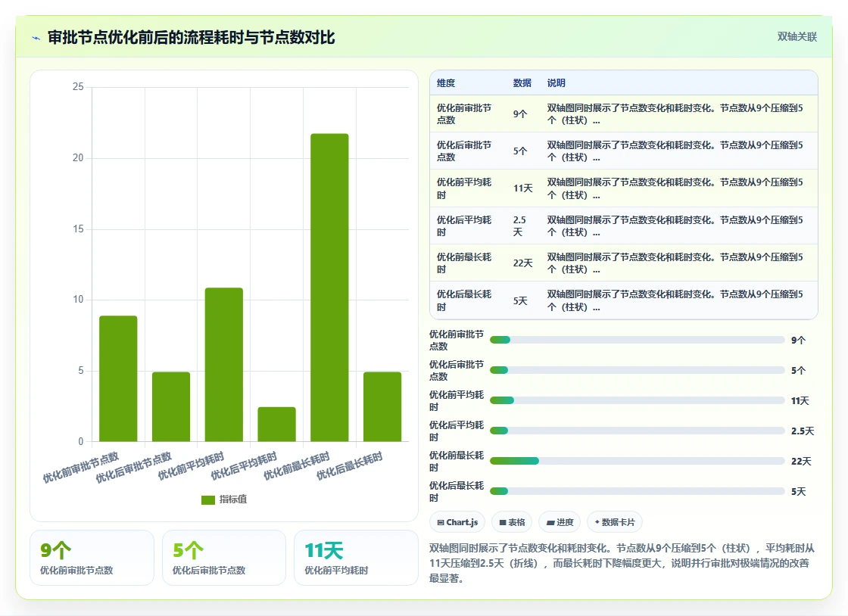The image size is (848, 616).
Task: Open the 5个 优化后审批节点数 data card
Action: coord(224,558)
